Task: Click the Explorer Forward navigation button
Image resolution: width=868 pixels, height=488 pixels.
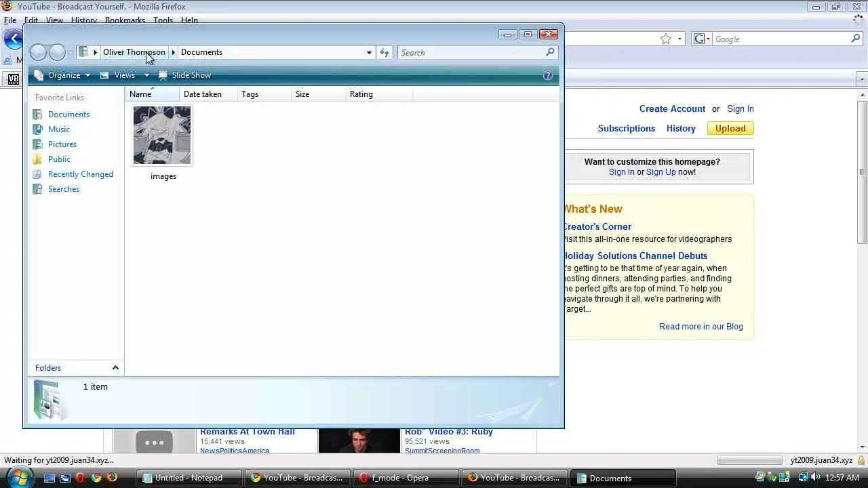Action: [57, 52]
